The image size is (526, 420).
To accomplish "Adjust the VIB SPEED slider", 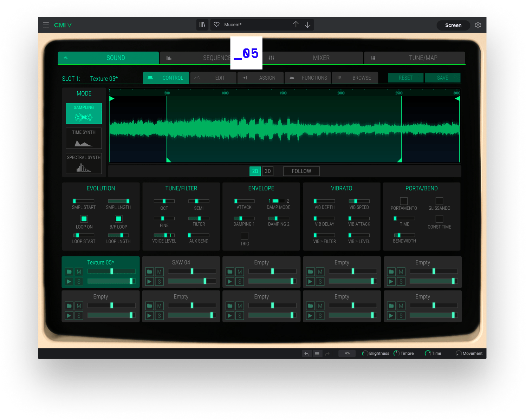I will (x=359, y=201).
